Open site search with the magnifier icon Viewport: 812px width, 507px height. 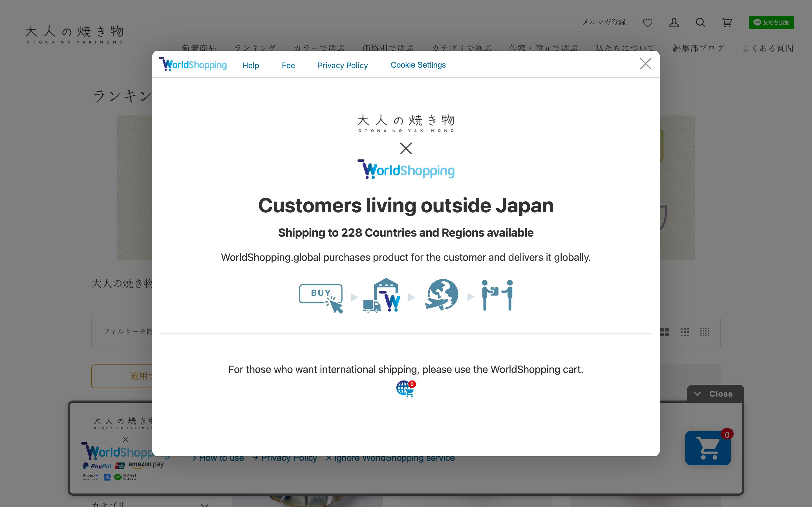700,23
